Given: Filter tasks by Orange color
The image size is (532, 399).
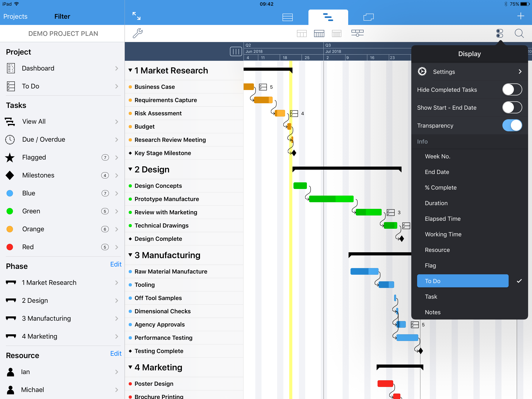Looking at the screenshot, I should click(33, 229).
